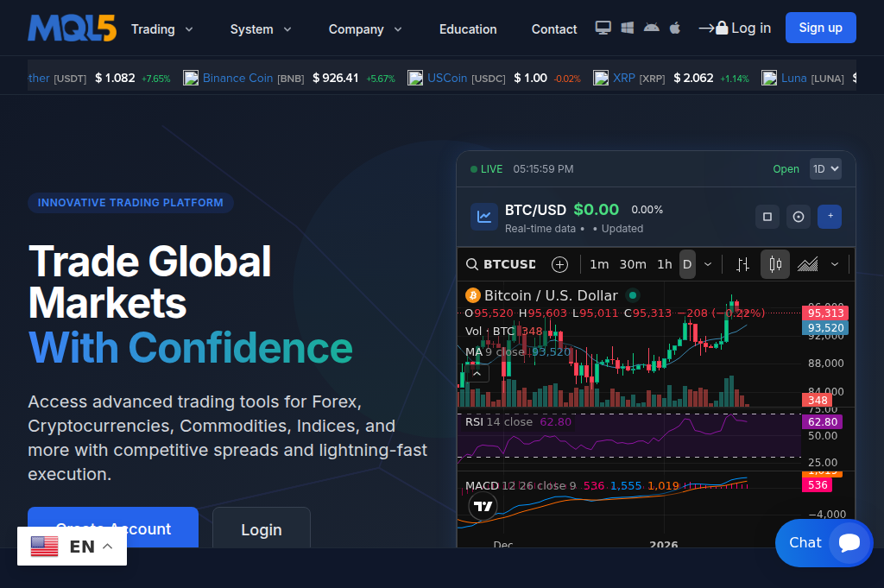
Task: Select the 1h timeframe option
Action: point(665,264)
